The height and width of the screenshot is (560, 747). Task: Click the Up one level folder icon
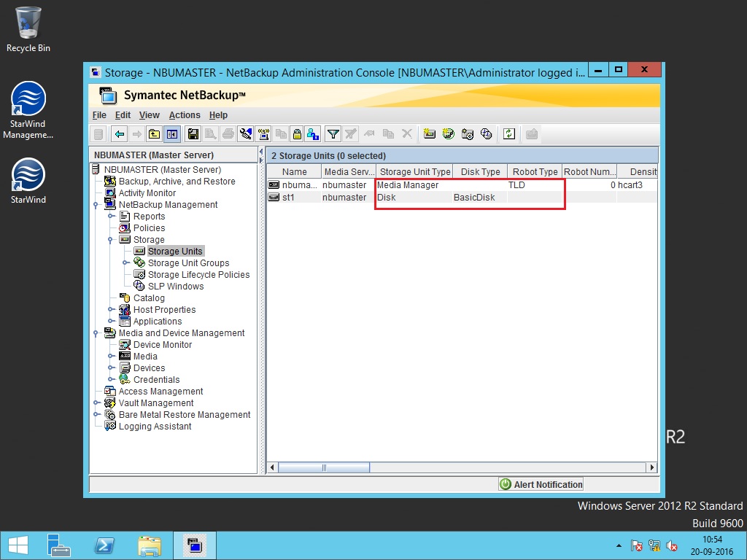pyautogui.click(x=154, y=134)
